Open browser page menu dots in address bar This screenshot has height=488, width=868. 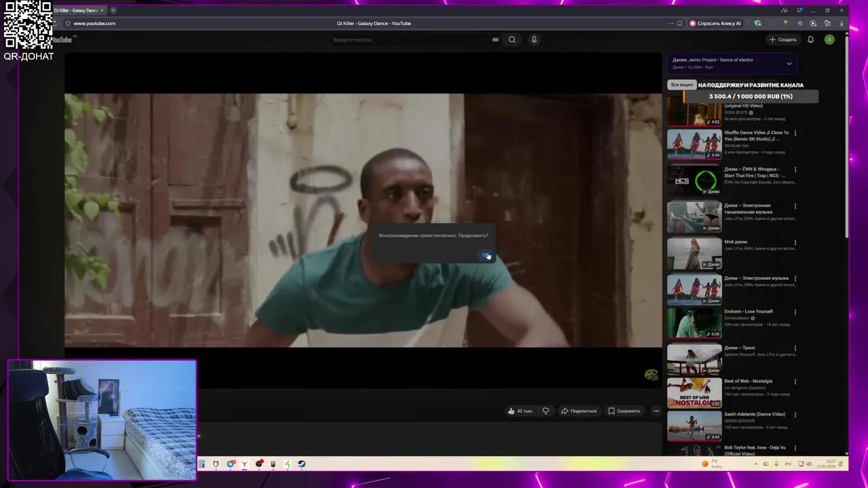[x=670, y=23]
